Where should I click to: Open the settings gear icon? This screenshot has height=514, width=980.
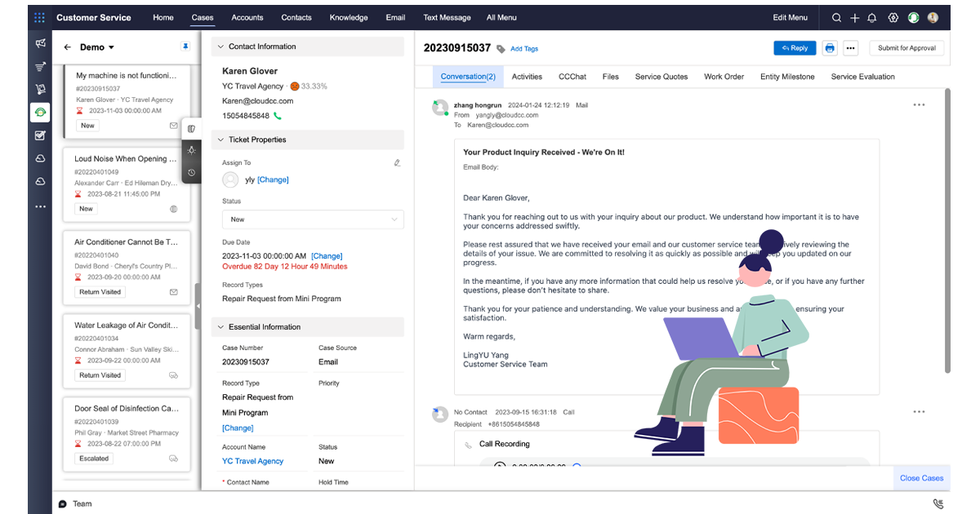coord(893,17)
